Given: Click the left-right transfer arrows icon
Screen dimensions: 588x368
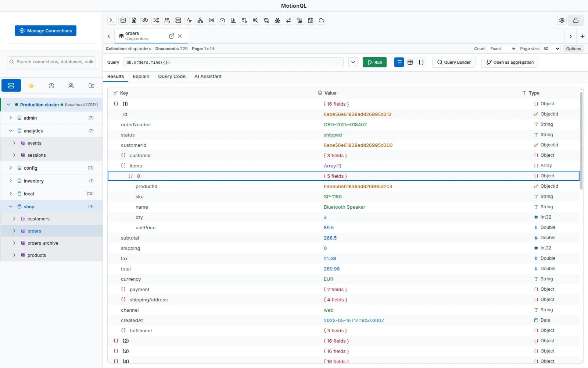Looking at the screenshot, I should point(288,20).
